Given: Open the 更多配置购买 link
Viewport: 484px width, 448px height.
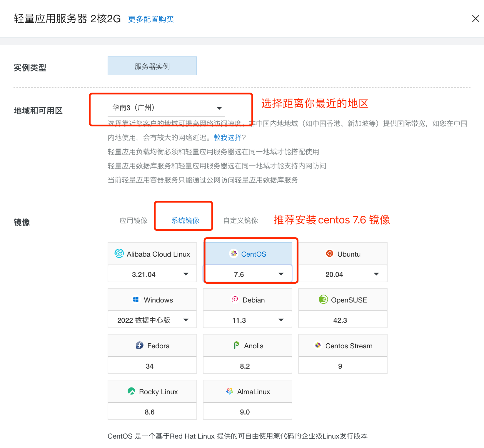Looking at the screenshot, I should point(151,19).
